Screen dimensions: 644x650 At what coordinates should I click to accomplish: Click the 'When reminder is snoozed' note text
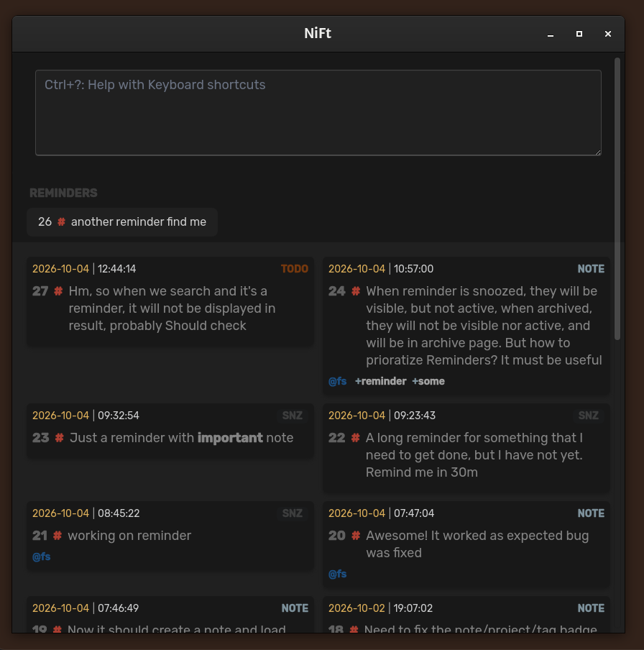coord(484,326)
